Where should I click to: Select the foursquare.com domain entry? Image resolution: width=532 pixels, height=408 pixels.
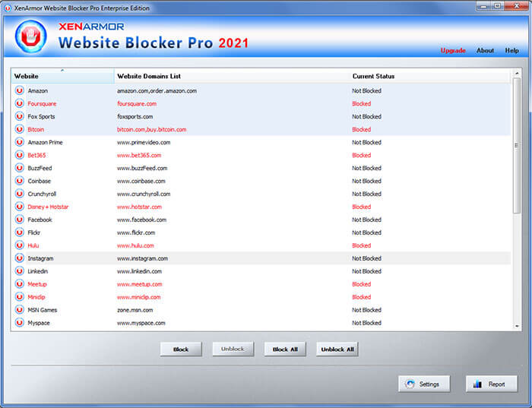pos(137,103)
